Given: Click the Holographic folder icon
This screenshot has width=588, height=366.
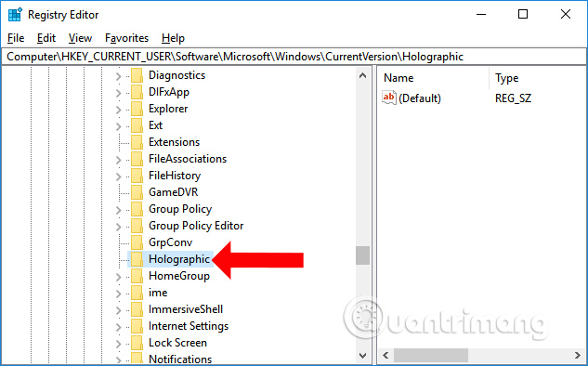Looking at the screenshot, I should pyautogui.click(x=137, y=259).
